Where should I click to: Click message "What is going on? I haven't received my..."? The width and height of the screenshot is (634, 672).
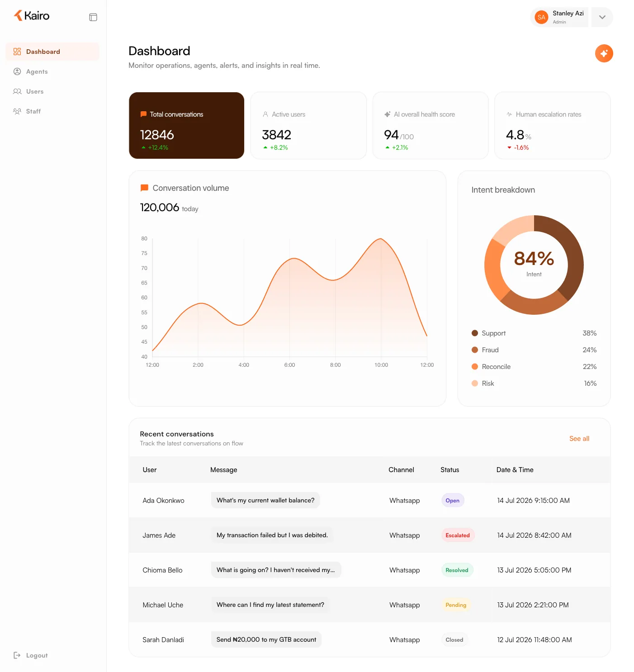276,570
